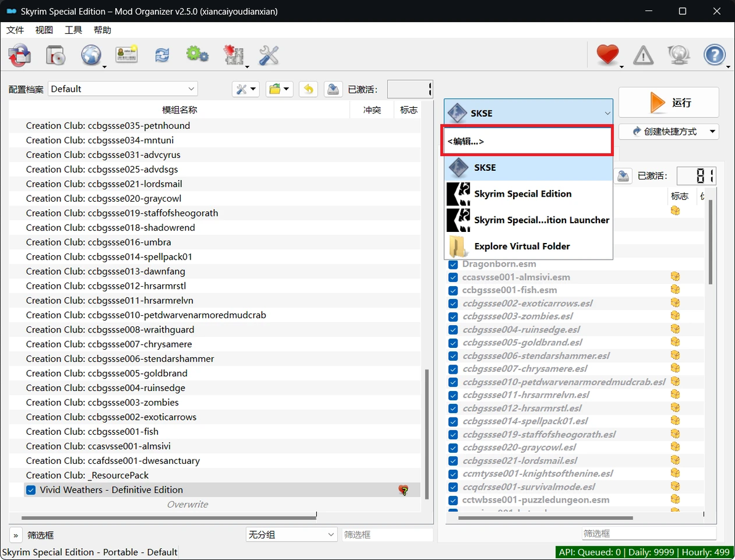735x560 pixels.
Task: Open the blue Help question mark icon
Action: pyautogui.click(x=715, y=55)
